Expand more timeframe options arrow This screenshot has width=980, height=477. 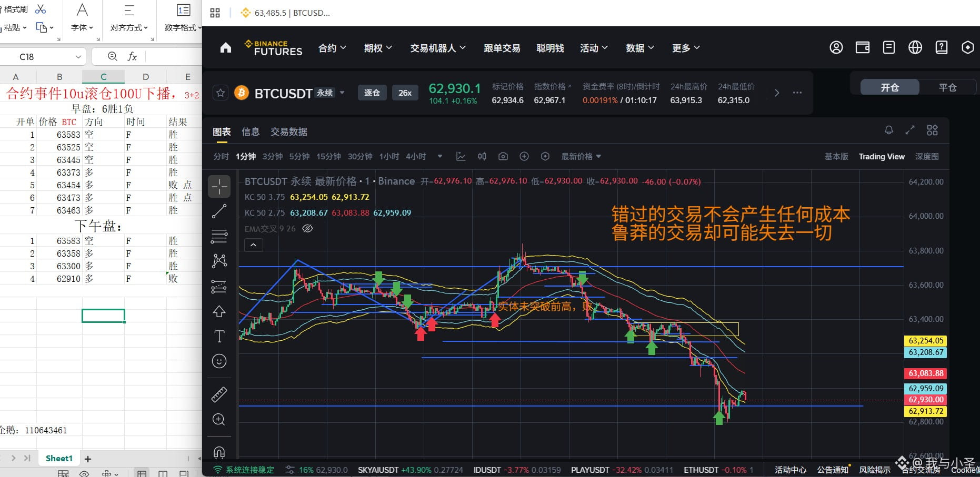tap(440, 156)
